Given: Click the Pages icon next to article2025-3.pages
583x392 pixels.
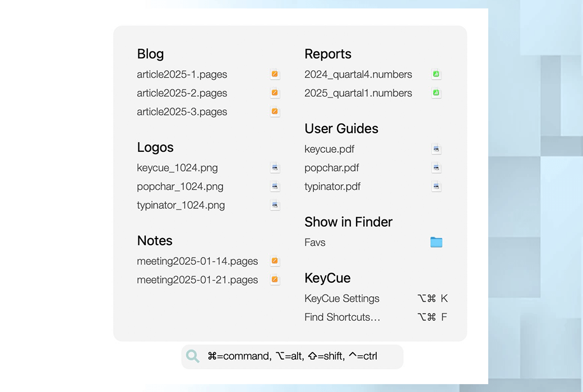Looking at the screenshot, I should (275, 111).
